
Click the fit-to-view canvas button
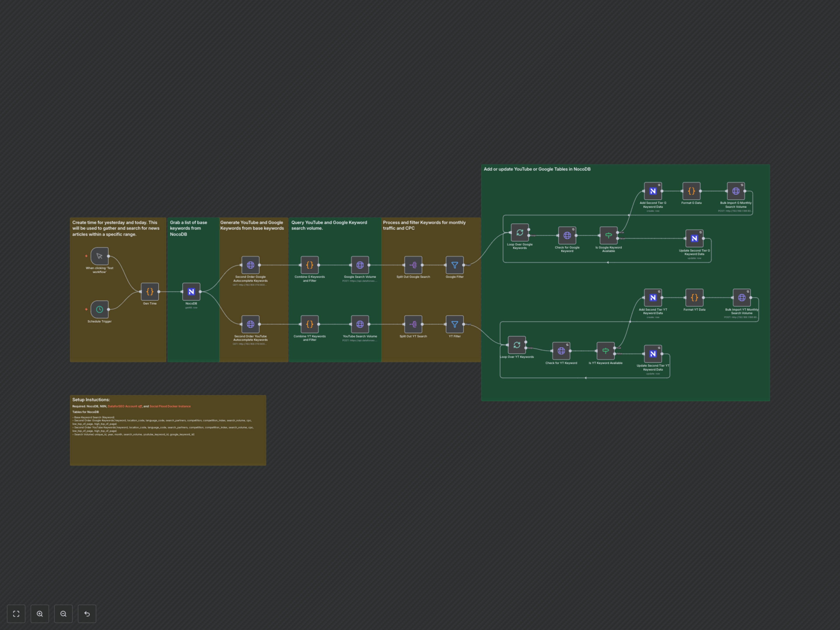point(16,614)
